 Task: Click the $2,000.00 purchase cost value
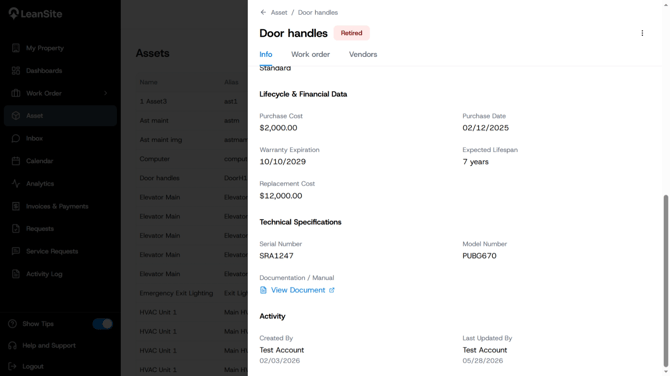click(x=278, y=128)
